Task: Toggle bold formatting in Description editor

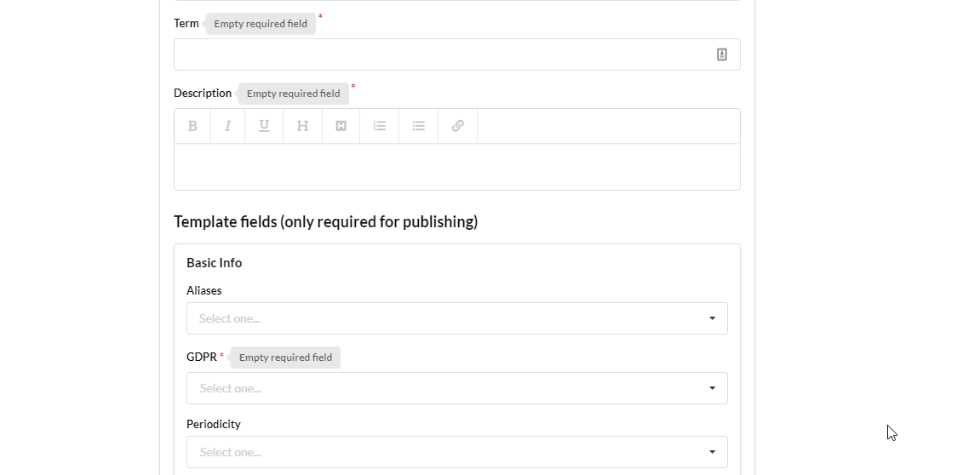Action: 192,126
